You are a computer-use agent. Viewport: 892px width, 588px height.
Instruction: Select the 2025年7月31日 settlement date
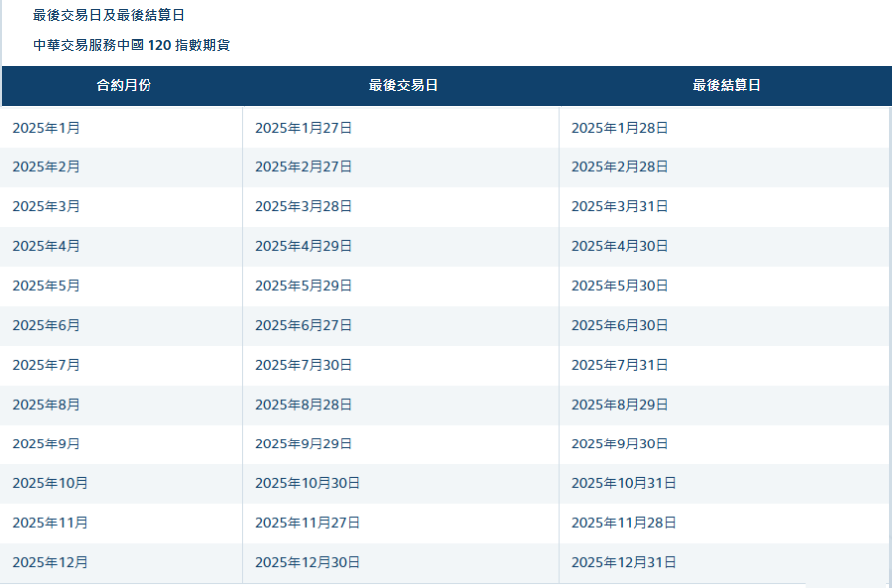(620, 365)
